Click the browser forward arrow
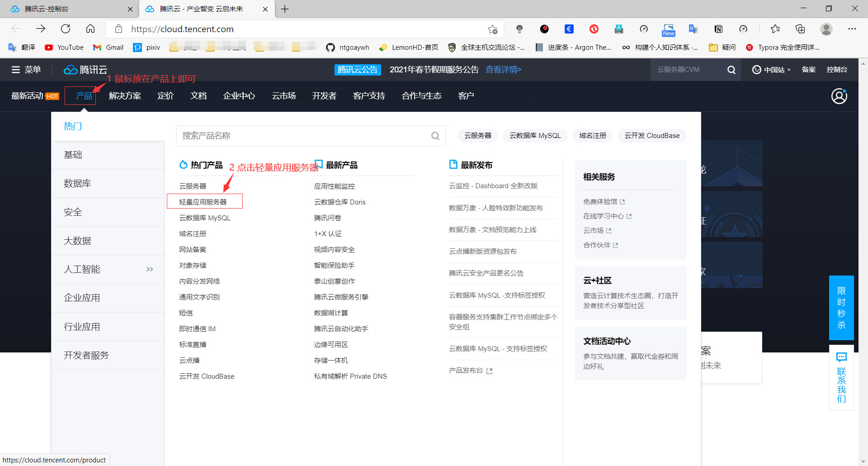Screen dimensions: 868x466 pyautogui.click(x=41, y=29)
